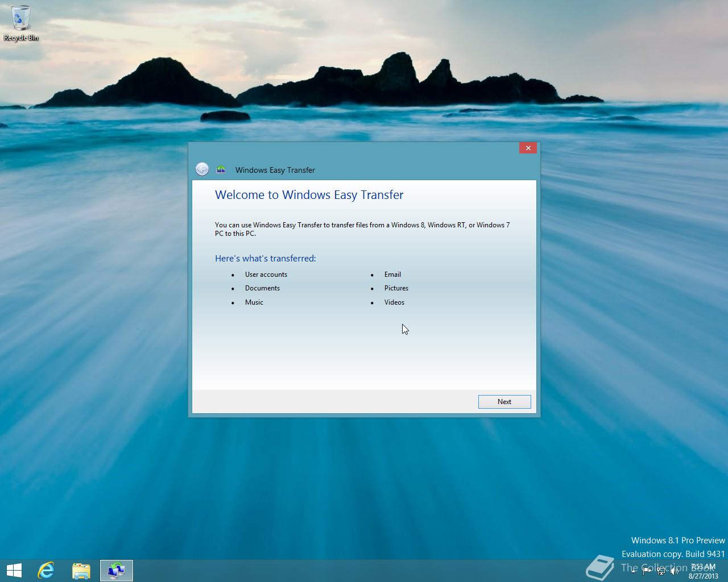728x582 pixels.
Task: Click the Windows Easy Transfer title icon
Action: click(x=221, y=169)
